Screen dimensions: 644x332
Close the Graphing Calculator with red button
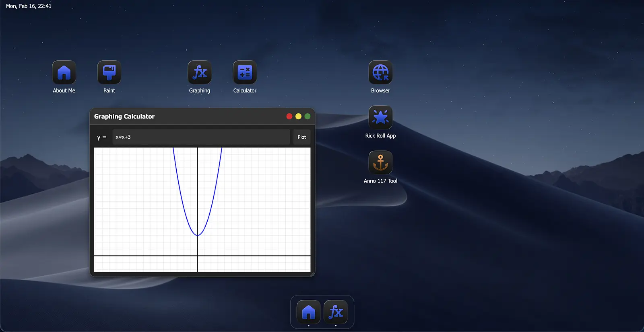point(289,117)
